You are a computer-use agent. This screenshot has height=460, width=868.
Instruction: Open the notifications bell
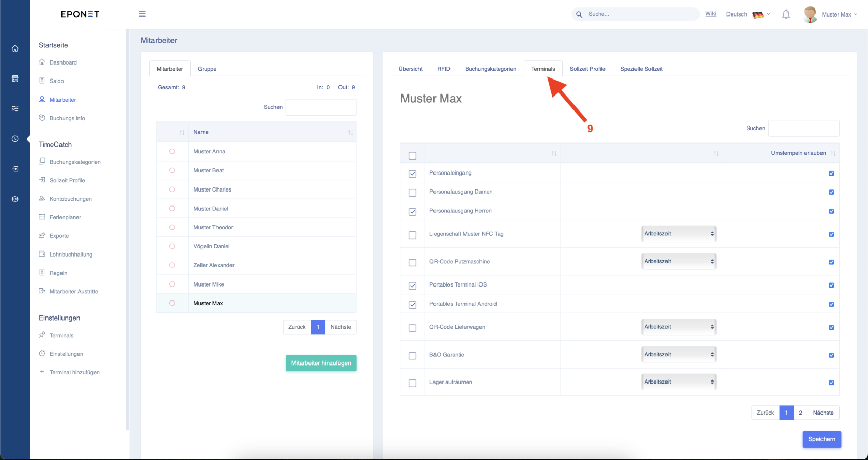tap(786, 14)
